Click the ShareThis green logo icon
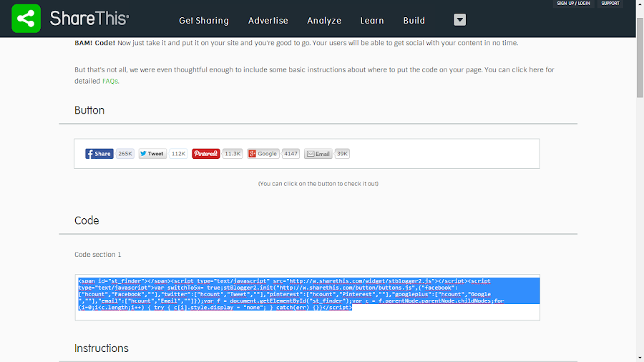This screenshot has width=644, height=362. tap(26, 19)
